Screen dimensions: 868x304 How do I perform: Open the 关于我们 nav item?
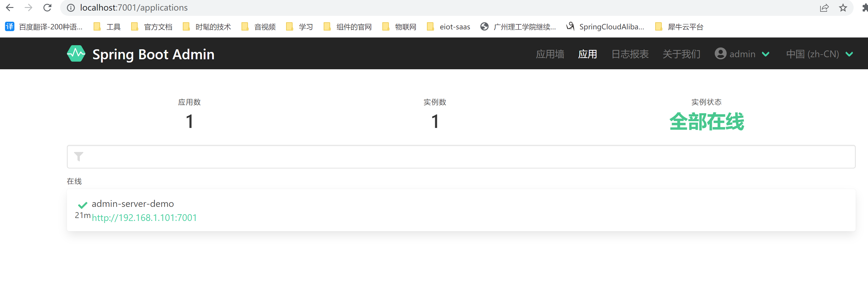point(681,54)
